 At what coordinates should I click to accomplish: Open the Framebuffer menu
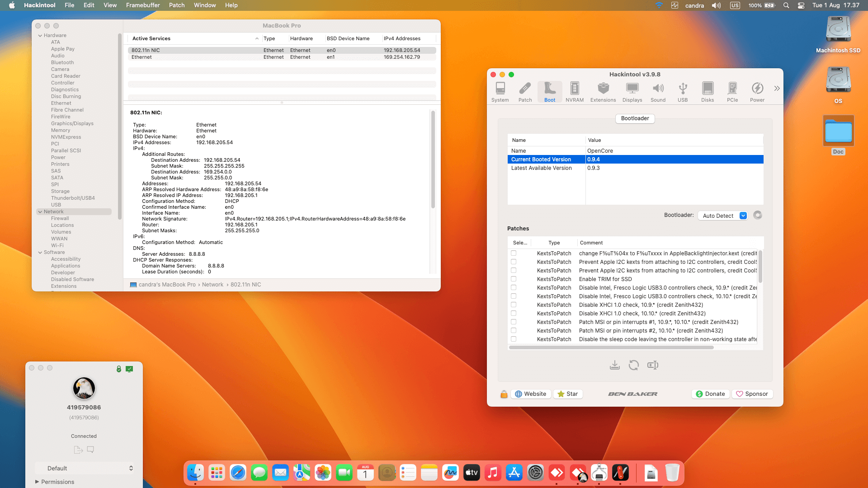click(x=143, y=5)
